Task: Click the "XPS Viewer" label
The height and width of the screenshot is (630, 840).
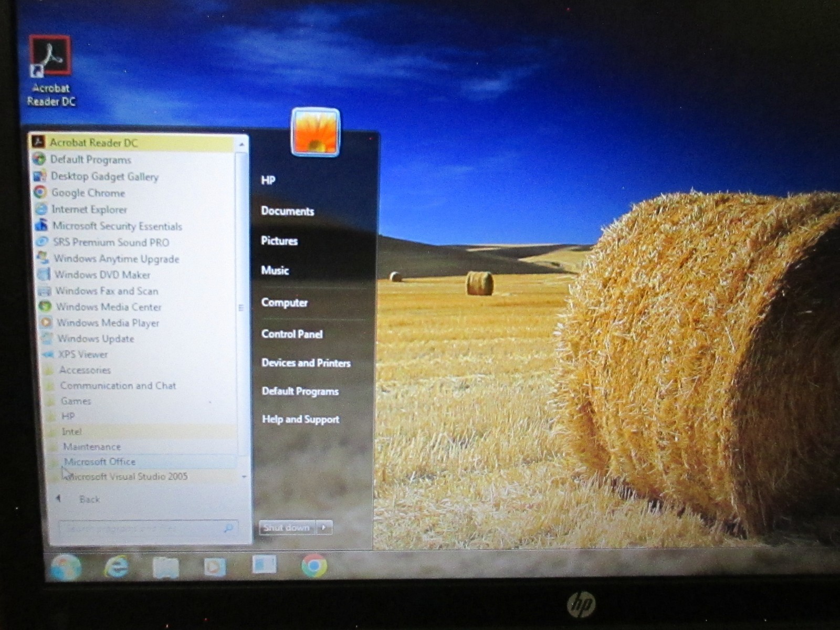Action: 83,354
